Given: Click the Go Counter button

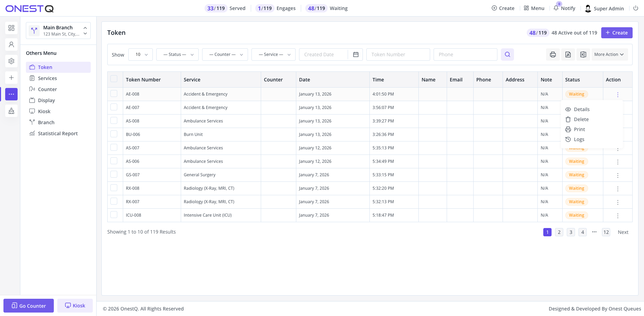Looking at the screenshot, I should [x=29, y=306].
